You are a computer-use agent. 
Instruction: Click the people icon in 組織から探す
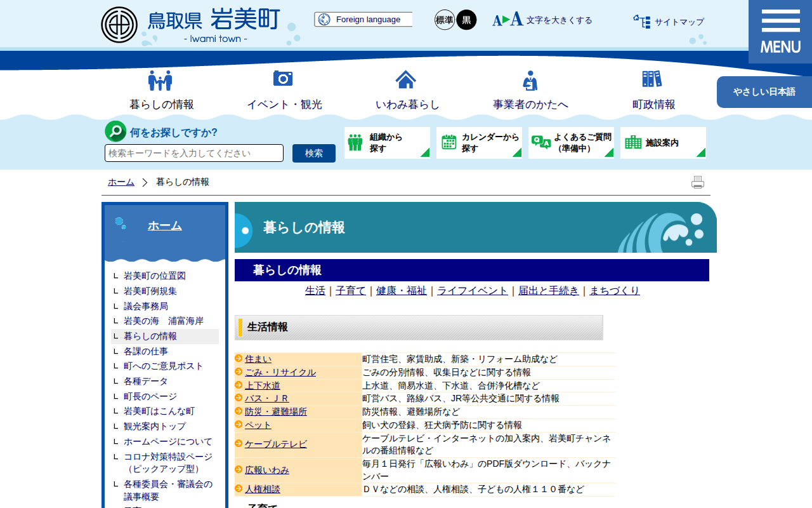coord(355,142)
